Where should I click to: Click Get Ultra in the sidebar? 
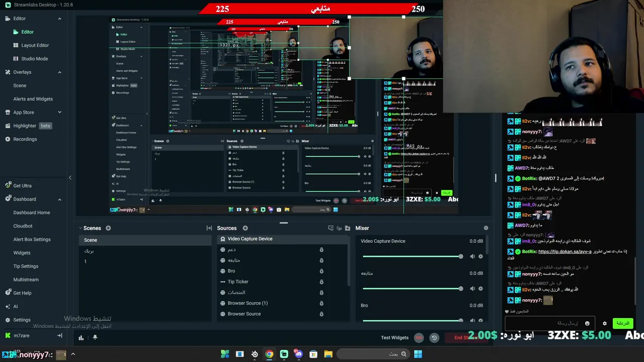(22, 186)
